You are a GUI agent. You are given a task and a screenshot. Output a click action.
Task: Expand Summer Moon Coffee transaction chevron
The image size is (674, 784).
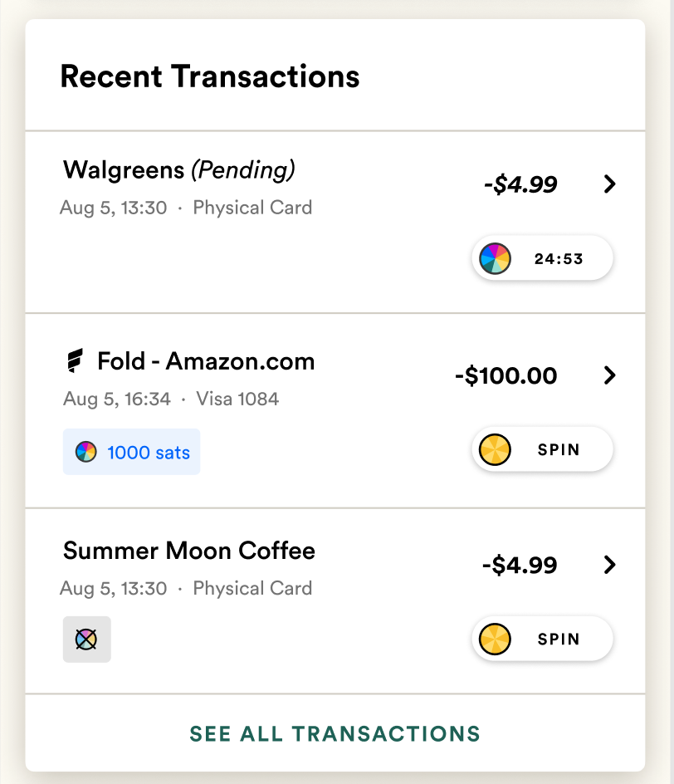(x=610, y=565)
